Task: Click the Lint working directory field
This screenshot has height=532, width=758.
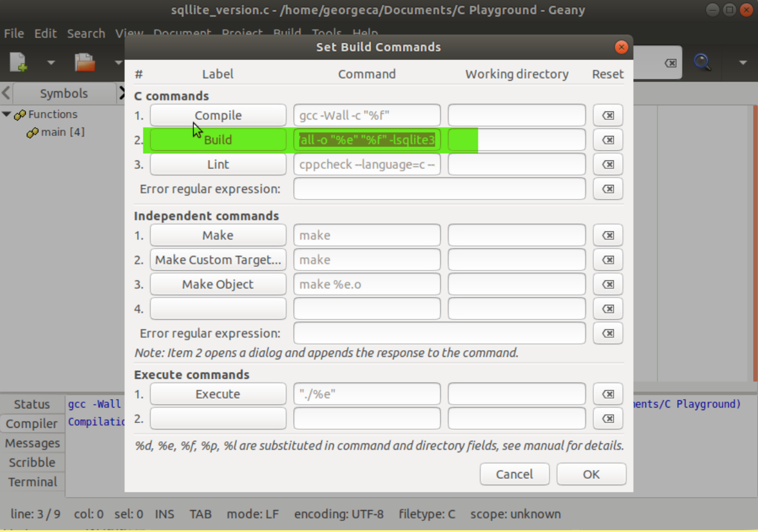Action: coord(517,164)
